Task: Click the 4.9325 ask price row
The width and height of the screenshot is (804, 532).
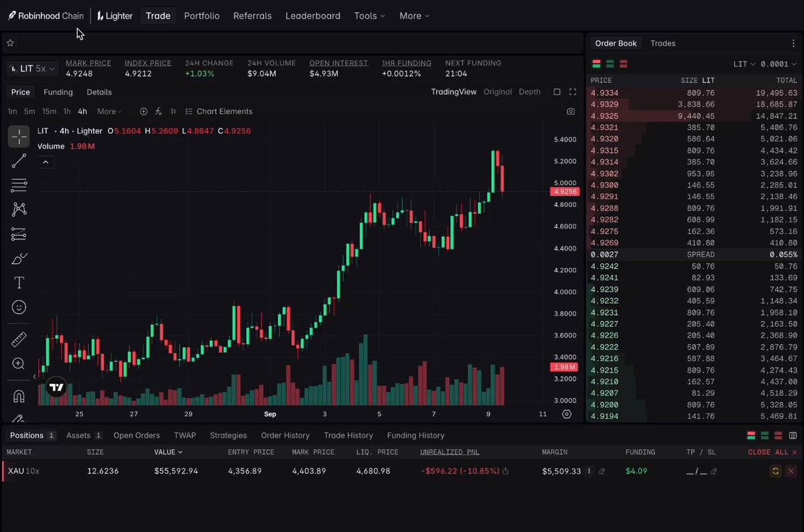Action: pos(694,116)
